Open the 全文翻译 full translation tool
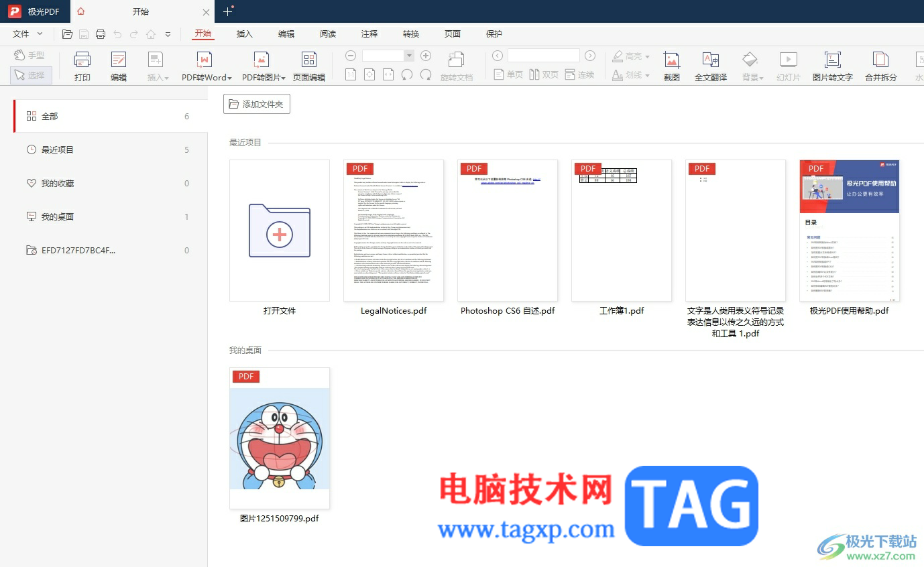This screenshot has height=567, width=924. point(711,66)
